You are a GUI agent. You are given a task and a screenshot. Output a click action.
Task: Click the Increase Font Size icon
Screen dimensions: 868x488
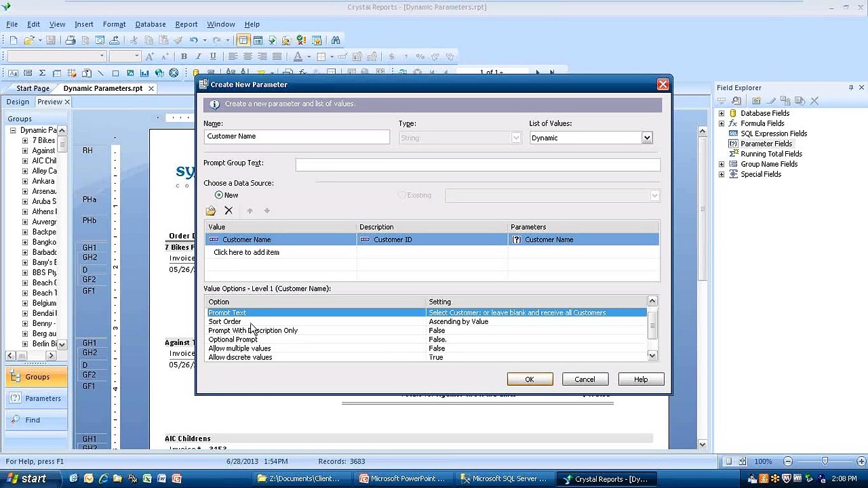pos(149,56)
